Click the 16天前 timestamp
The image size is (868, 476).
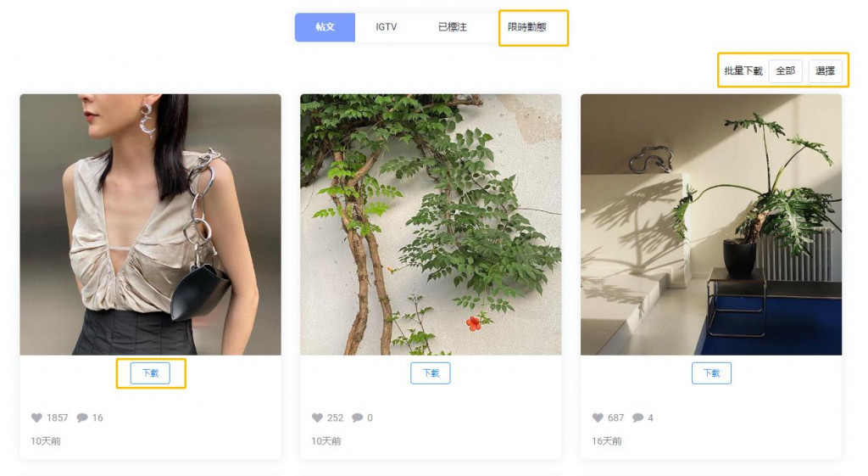point(607,441)
